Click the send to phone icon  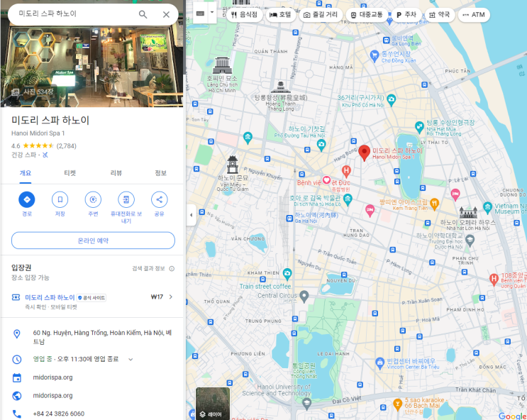coord(126,199)
